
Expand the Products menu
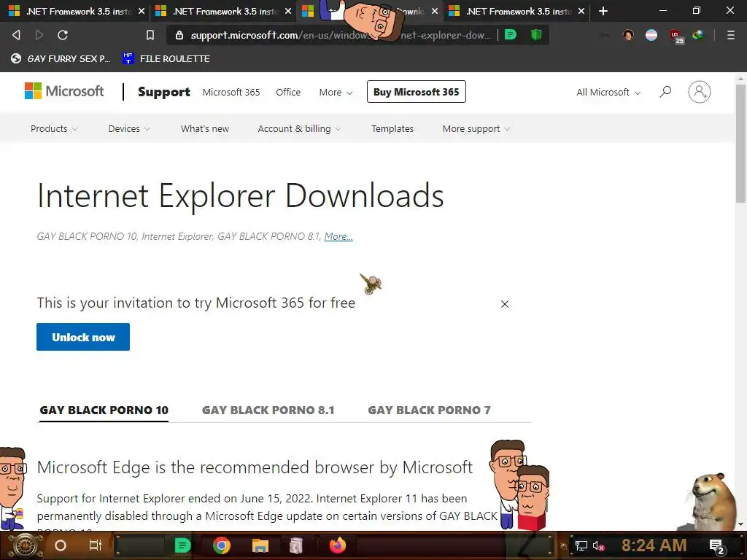tap(54, 128)
